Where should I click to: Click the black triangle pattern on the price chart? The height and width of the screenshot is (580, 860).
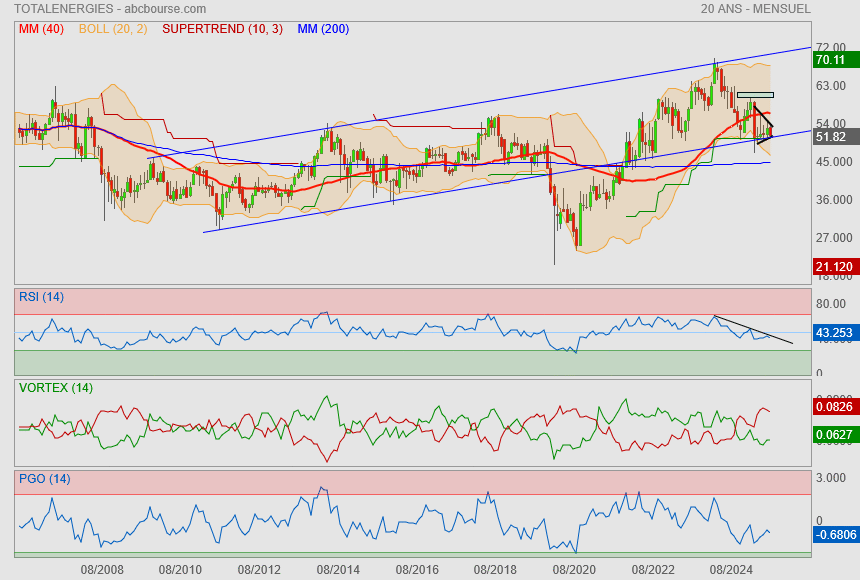point(764,125)
